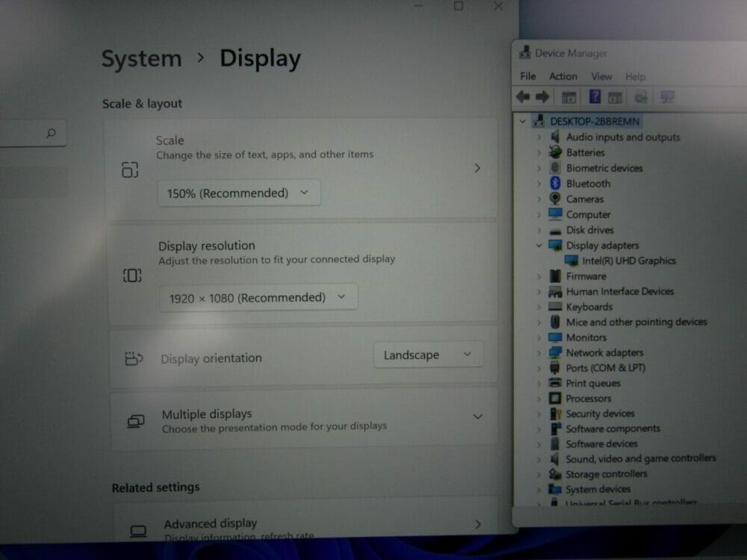Select Ports (COM & LPT) category

tap(606, 367)
